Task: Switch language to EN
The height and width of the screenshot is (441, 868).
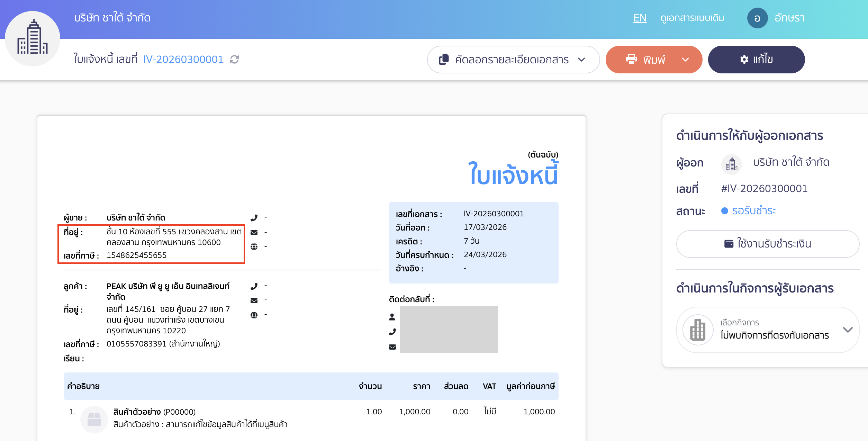Action: pyautogui.click(x=640, y=18)
